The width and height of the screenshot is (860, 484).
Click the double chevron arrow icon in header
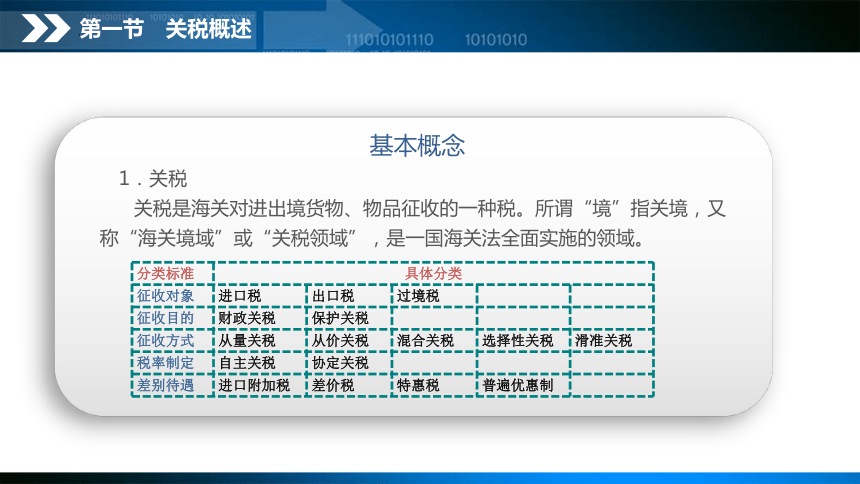coord(46,29)
